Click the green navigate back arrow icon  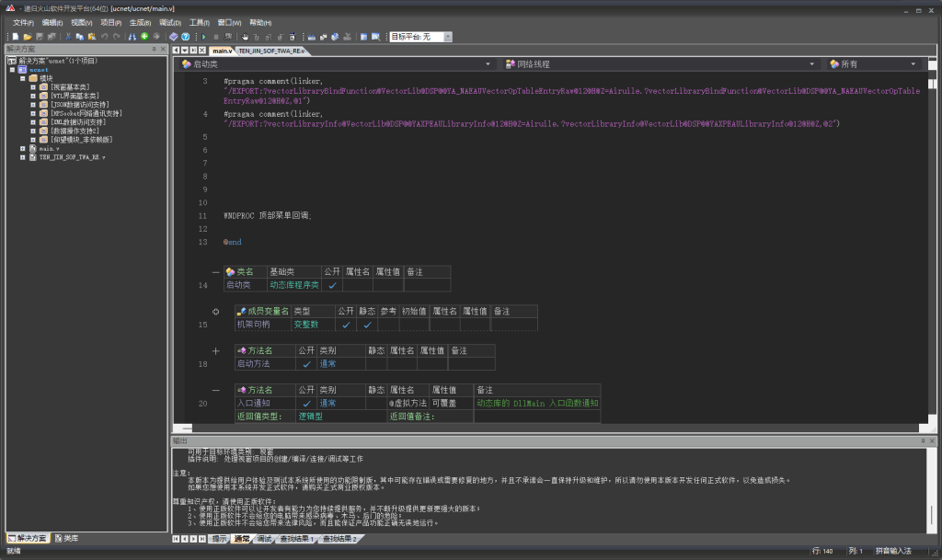coord(144,37)
